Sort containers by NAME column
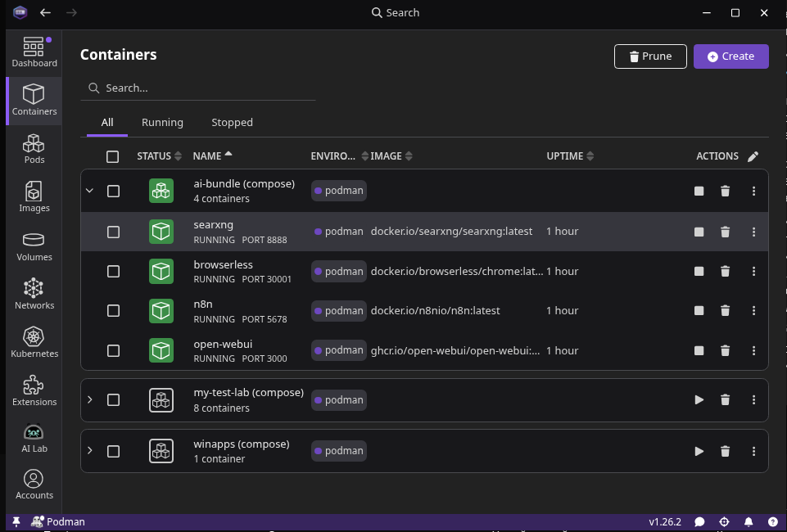Screen dimensions: 787x532 click(x=212, y=156)
